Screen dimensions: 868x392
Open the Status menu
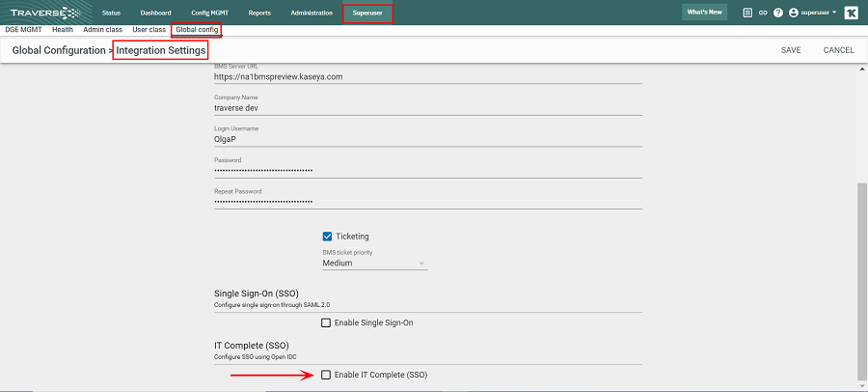pyautogui.click(x=111, y=13)
